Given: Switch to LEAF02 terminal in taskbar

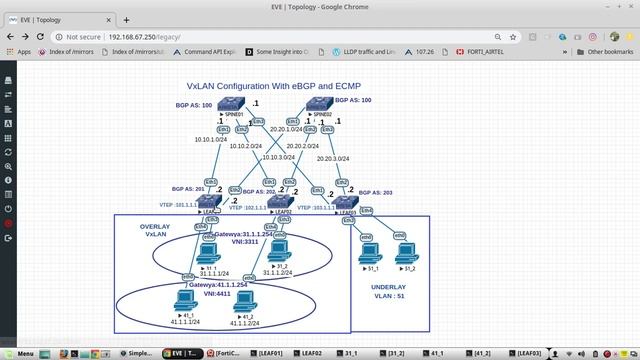Looking at the screenshot, I should (x=308, y=353).
